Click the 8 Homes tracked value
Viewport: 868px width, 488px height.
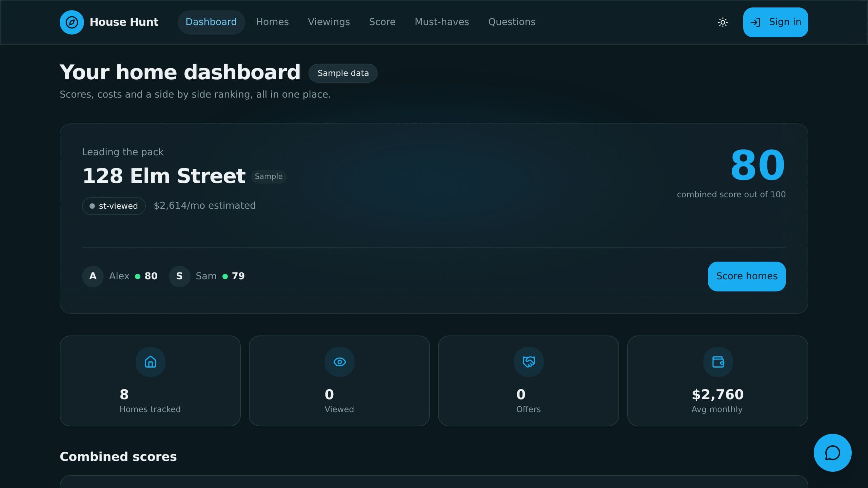[x=124, y=394]
